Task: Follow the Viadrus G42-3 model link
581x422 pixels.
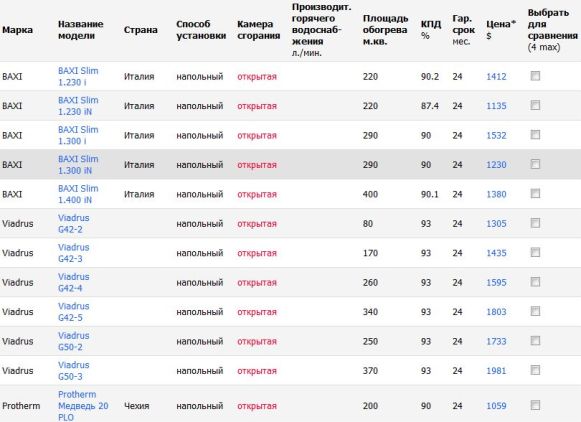Action: click(x=73, y=253)
